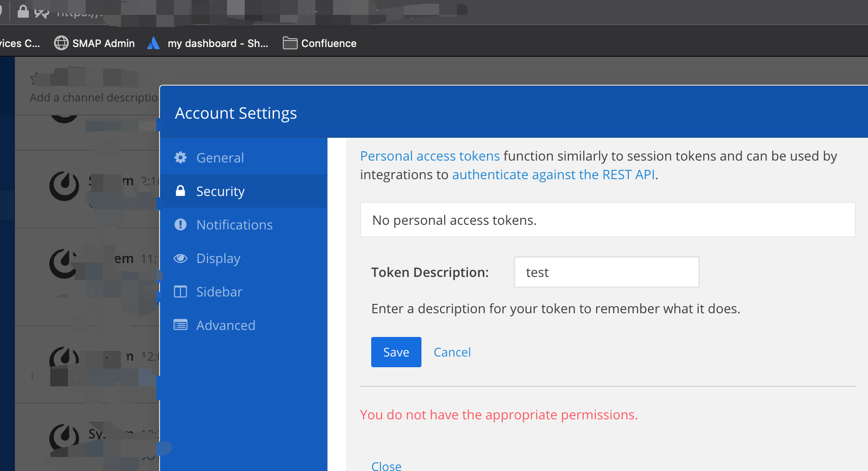Click the Mattermost system channel avatar

64,186
